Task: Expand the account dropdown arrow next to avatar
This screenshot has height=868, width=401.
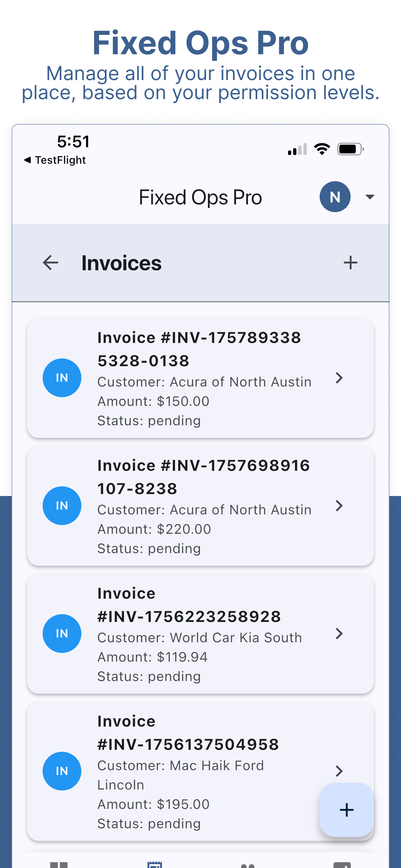Action: pyautogui.click(x=370, y=197)
